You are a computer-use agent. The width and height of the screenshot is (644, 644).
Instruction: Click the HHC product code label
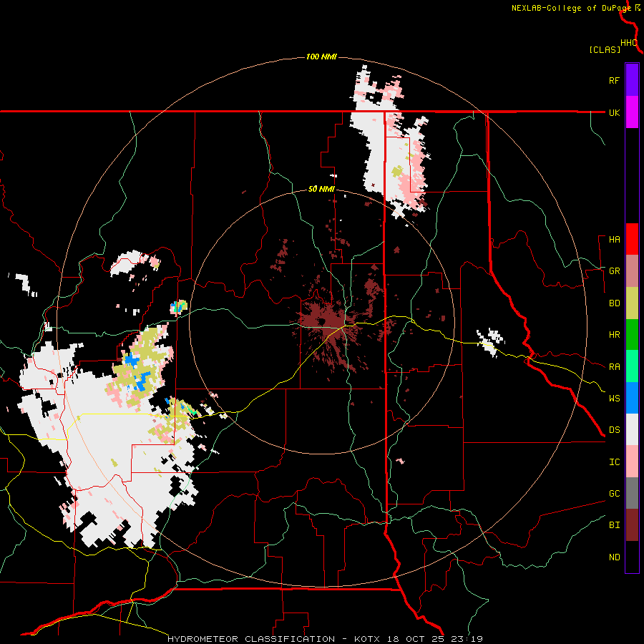coord(629,43)
